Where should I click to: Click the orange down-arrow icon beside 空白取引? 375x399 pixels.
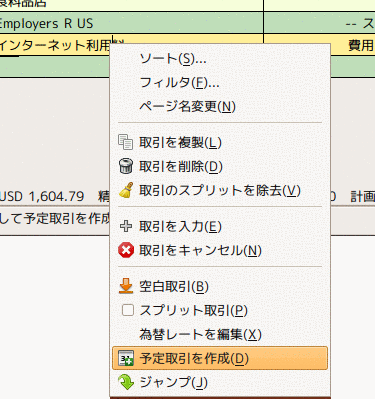coord(126,286)
